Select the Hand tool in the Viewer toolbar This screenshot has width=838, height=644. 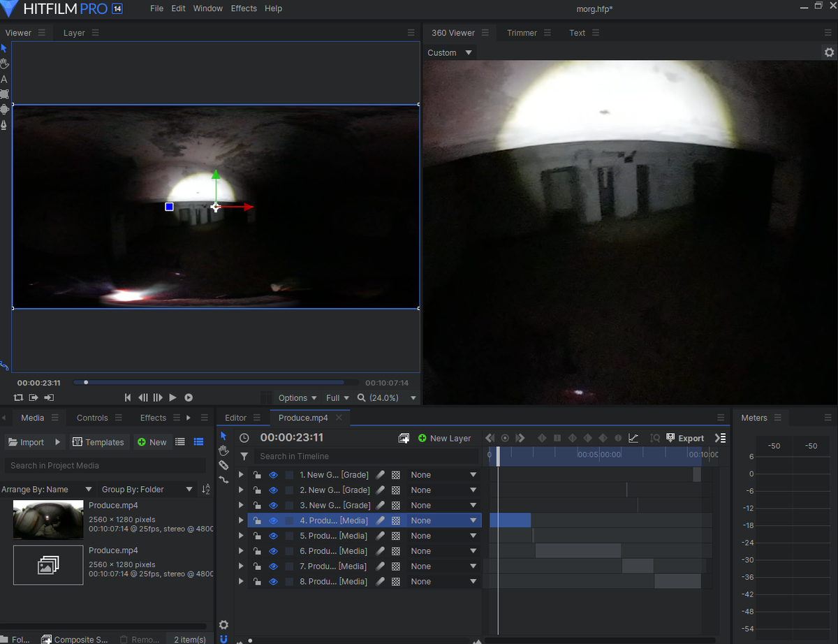tap(4, 64)
